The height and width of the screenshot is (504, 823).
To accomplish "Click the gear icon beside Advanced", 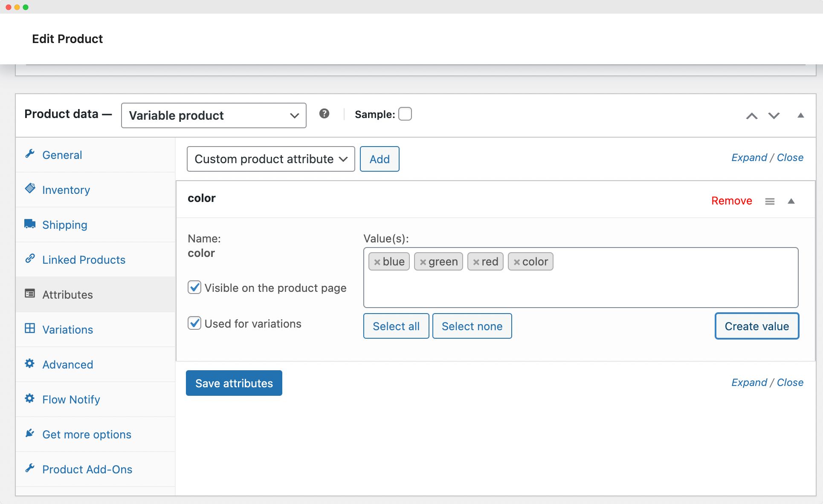I will 30,363.
